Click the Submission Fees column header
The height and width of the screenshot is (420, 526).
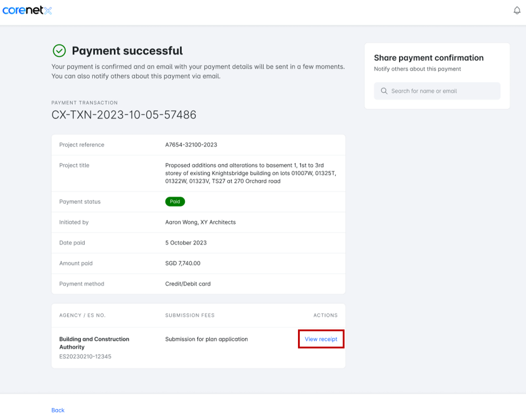[x=190, y=315]
